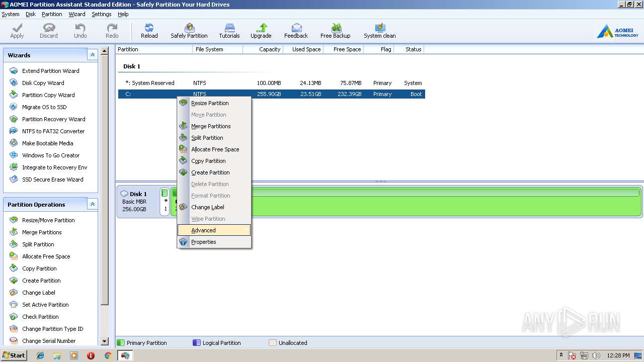Open Migrate OS to SSD wizard

click(44, 107)
